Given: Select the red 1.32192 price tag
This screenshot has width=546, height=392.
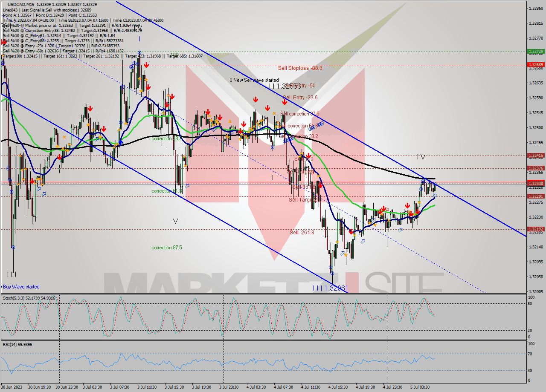Looking at the screenshot, I should coord(536,229).
